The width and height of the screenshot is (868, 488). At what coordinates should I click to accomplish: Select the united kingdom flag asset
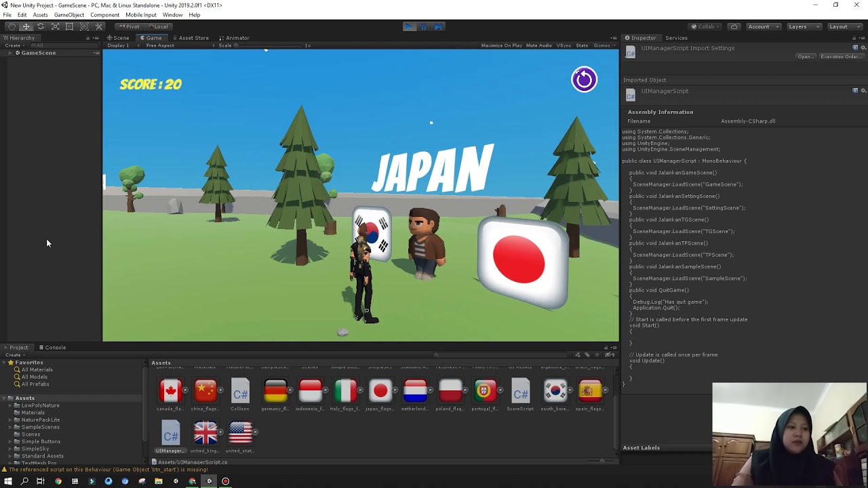pyautogui.click(x=205, y=437)
